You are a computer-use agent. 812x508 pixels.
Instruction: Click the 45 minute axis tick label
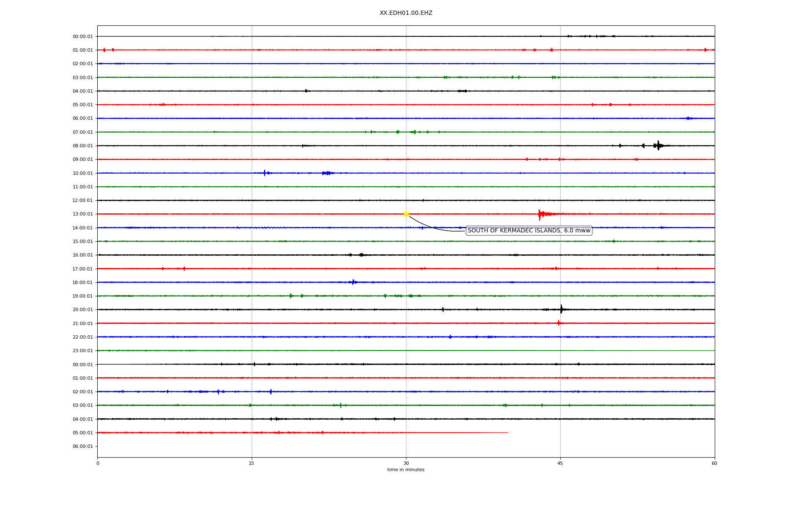click(560, 464)
